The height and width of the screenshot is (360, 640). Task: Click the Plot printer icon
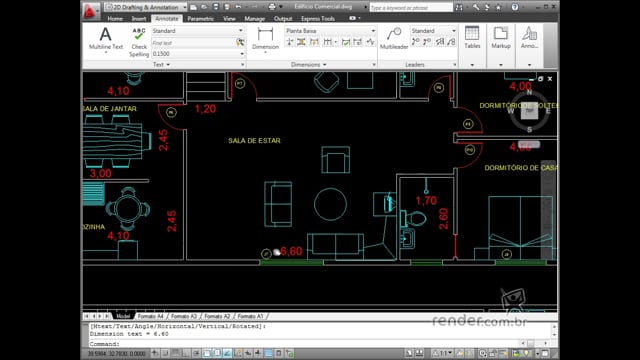(x=272, y=7)
